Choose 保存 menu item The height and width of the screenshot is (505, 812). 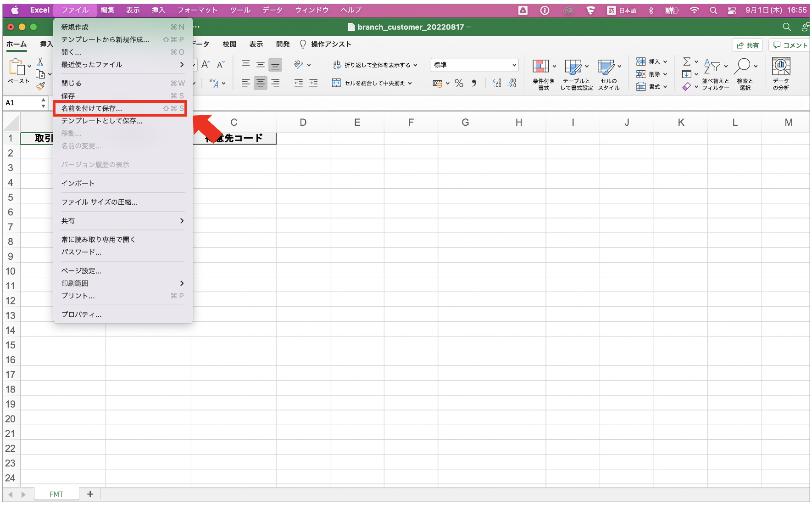(123, 96)
